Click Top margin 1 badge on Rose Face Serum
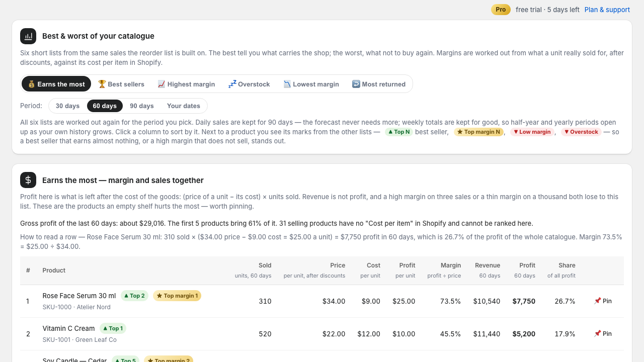 [177, 296]
